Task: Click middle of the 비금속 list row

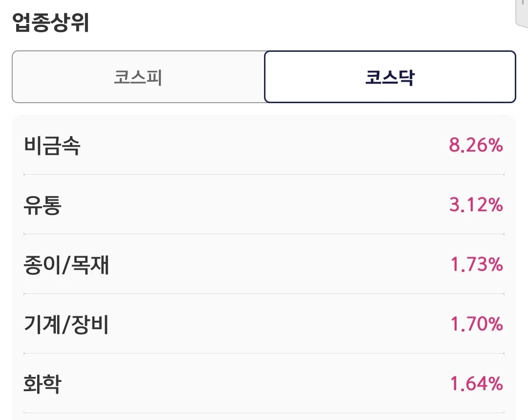Action: (x=264, y=145)
